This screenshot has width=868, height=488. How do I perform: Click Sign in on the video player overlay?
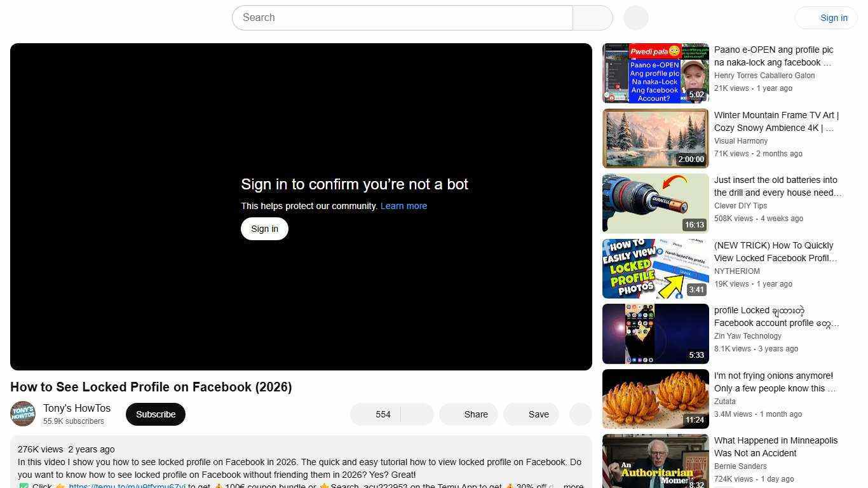tap(264, 228)
